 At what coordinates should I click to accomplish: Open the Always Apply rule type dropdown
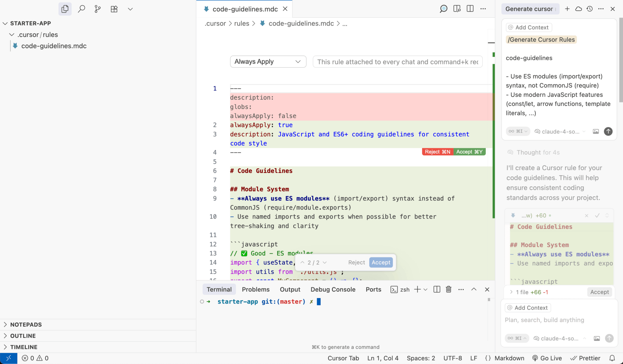tap(268, 62)
